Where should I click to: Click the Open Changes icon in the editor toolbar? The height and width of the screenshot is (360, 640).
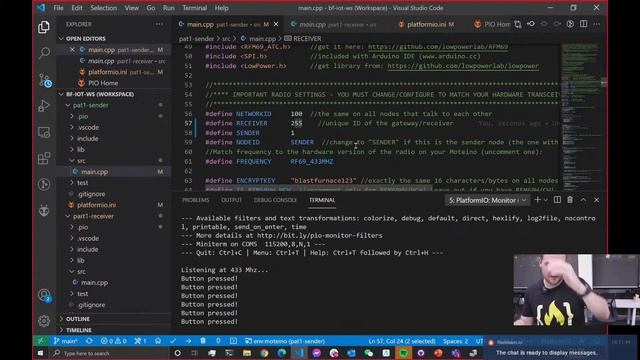tap(518, 24)
